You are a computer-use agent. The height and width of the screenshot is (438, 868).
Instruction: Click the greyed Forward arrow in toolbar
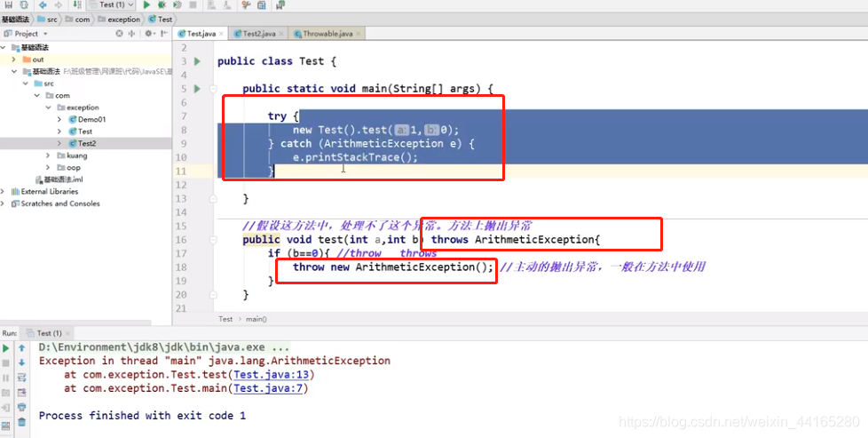58,4
